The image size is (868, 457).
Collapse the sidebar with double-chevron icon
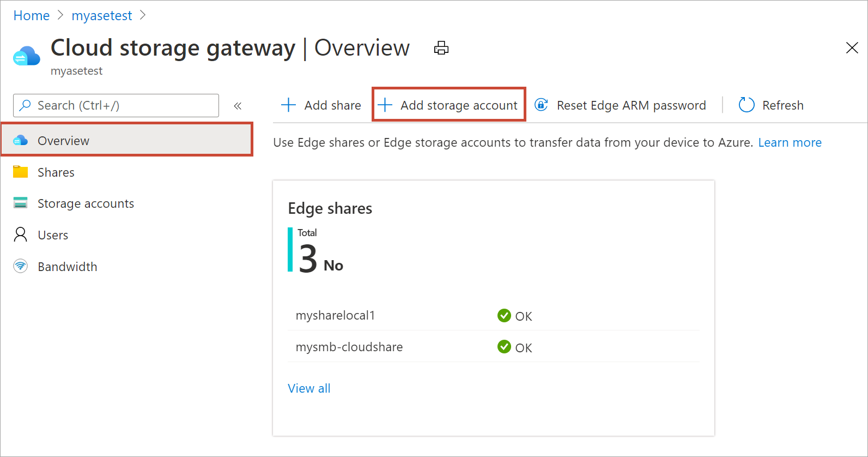pyautogui.click(x=238, y=106)
